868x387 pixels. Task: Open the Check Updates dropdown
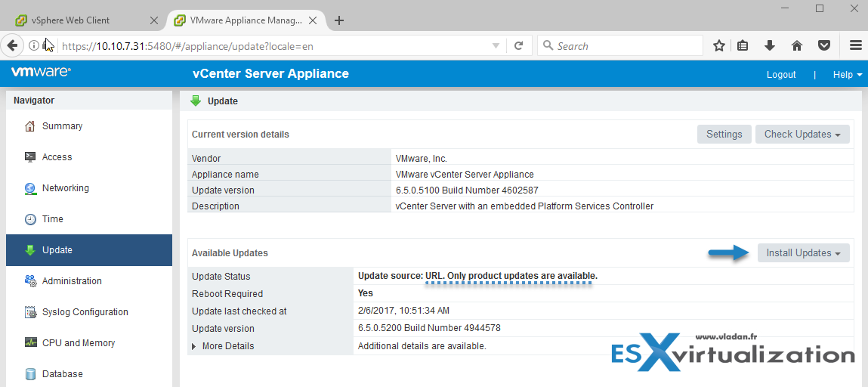coord(802,134)
